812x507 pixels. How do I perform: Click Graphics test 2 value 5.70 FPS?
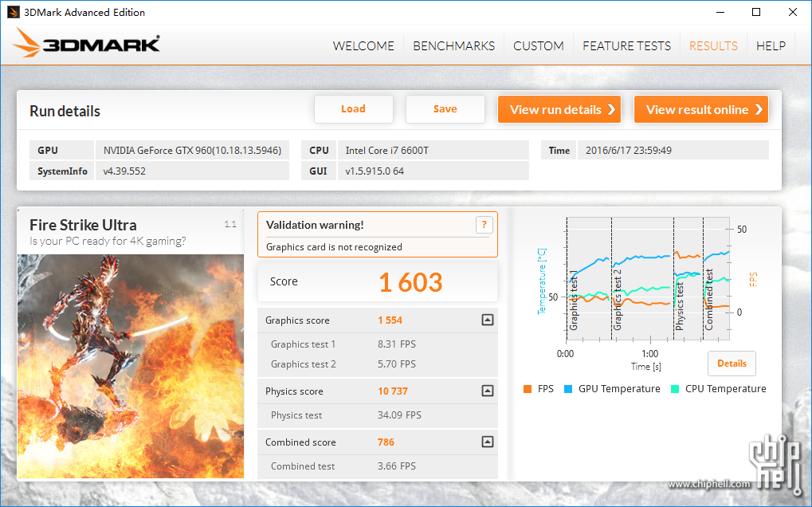coord(397,364)
